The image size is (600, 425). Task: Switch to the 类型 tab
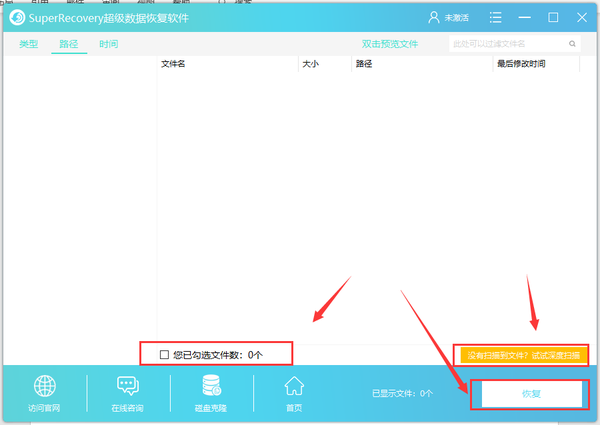pyautogui.click(x=29, y=44)
